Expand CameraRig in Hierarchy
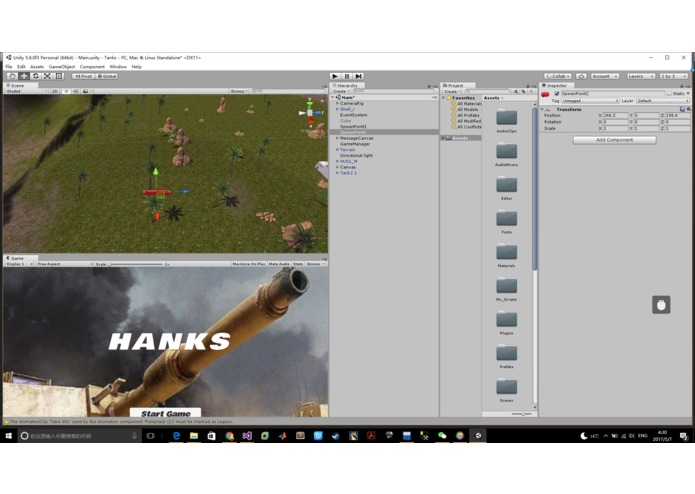The width and height of the screenshot is (695, 494). click(337, 103)
